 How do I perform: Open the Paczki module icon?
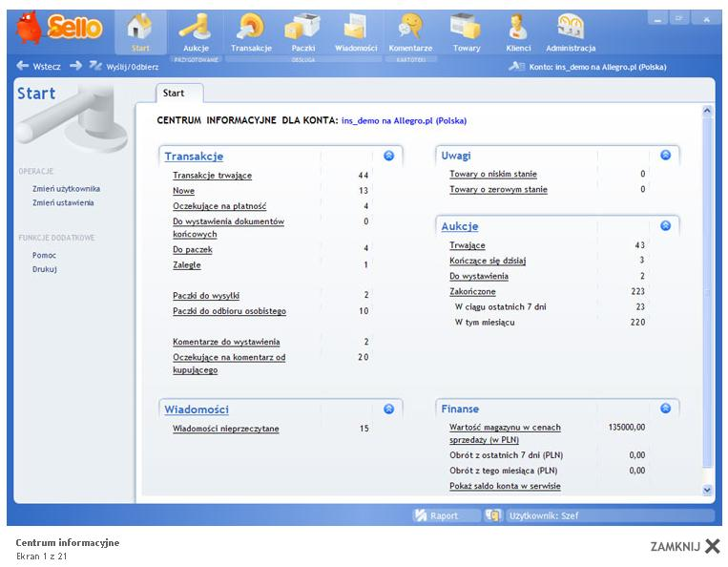[302, 29]
